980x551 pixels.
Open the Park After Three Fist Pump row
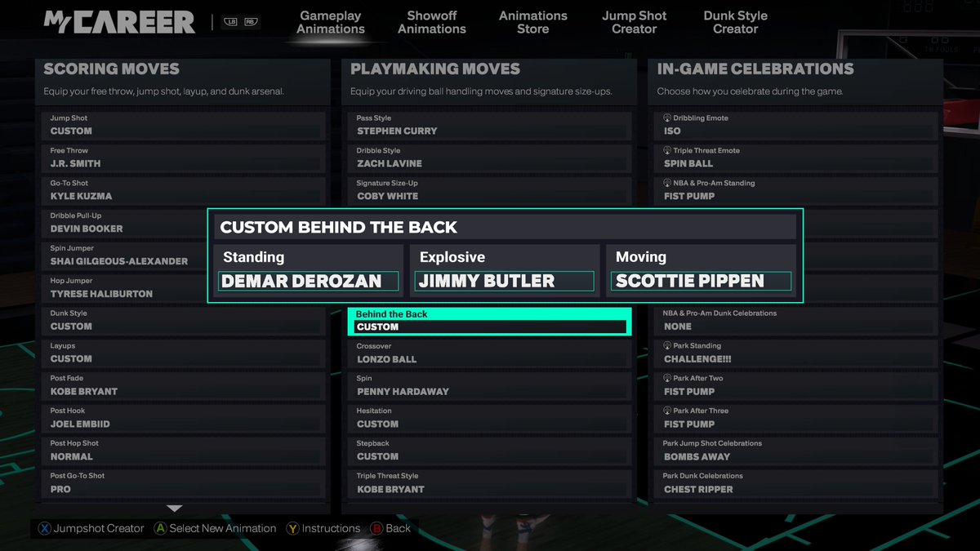click(796, 419)
